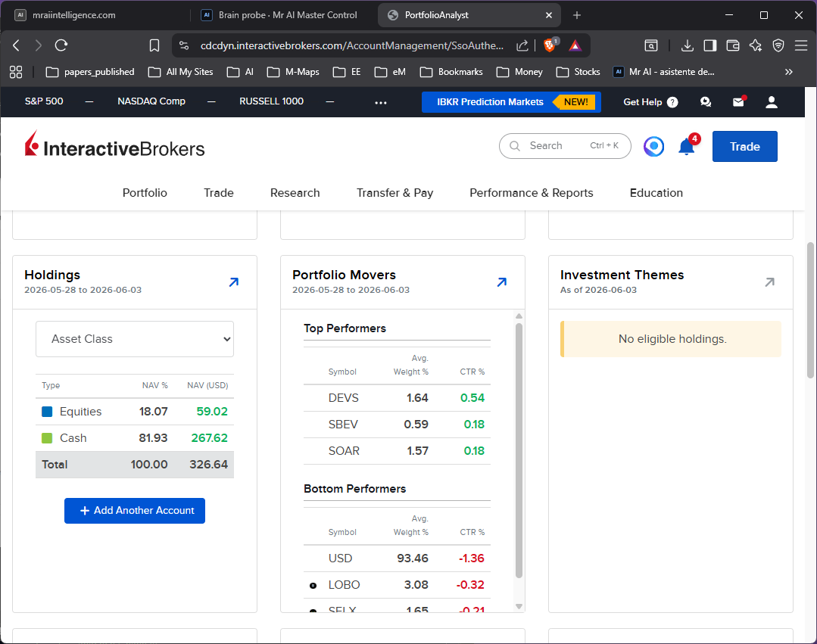Click the blue Trade button
Viewport: 817px width, 644px height.
tap(745, 146)
